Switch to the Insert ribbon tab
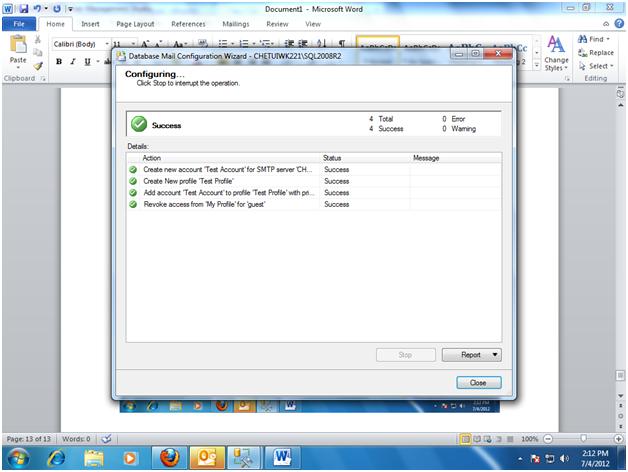 90,24
